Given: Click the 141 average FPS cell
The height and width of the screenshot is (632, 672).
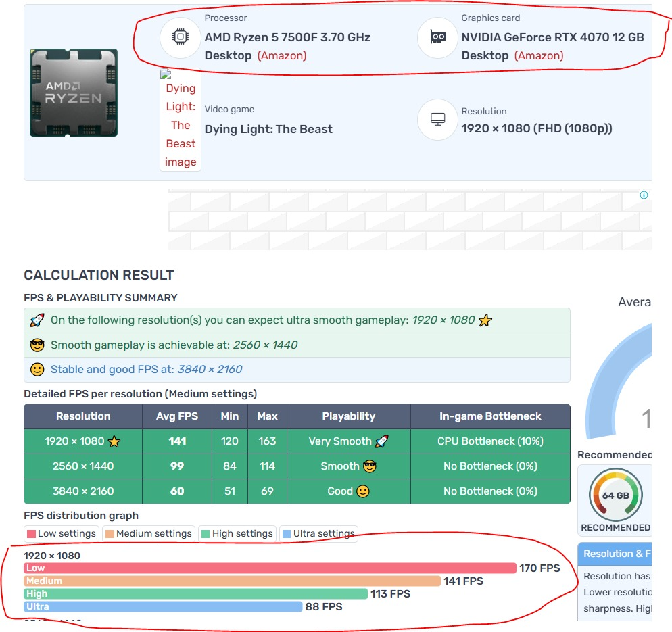Looking at the screenshot, I should (177, 441).
